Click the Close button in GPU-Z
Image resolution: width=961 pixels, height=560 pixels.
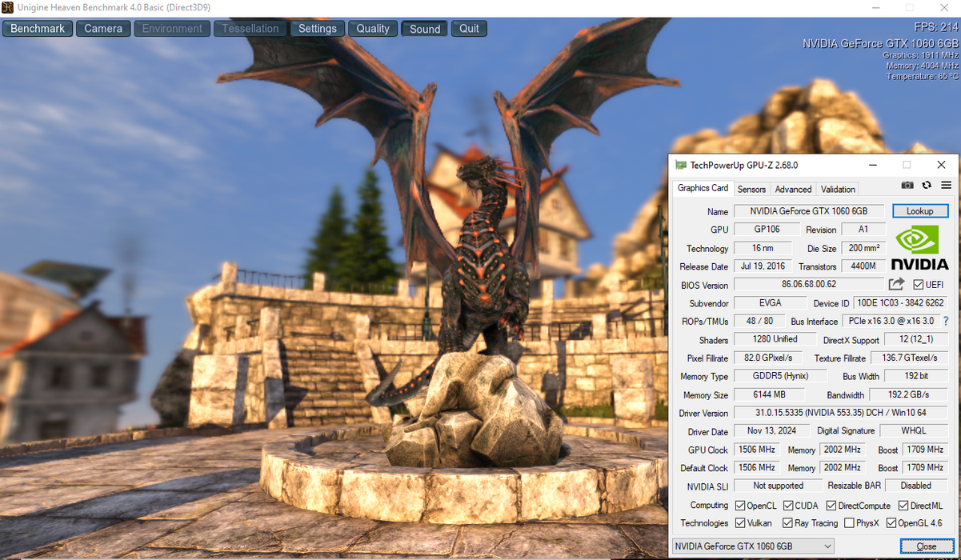[926, 546]
